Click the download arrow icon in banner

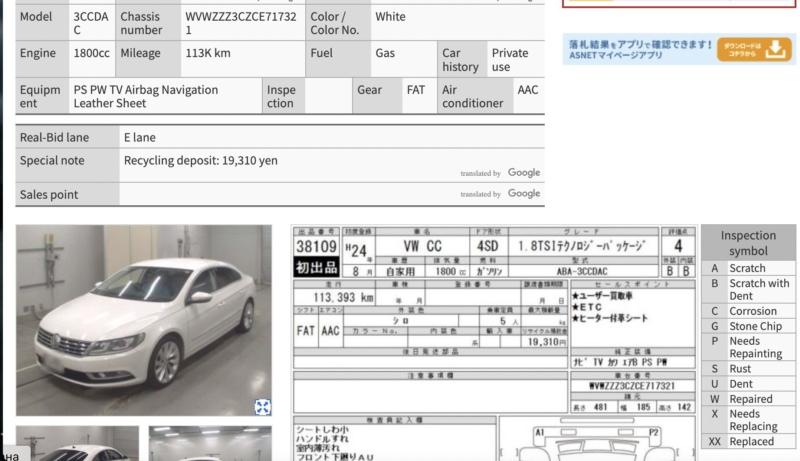coord(776,49)
